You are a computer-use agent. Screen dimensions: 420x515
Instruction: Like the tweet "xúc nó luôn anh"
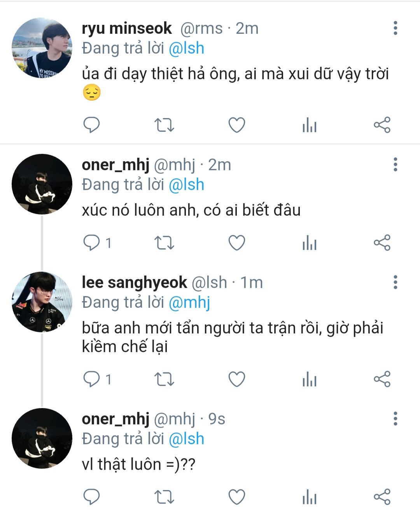tap(236, 243)
